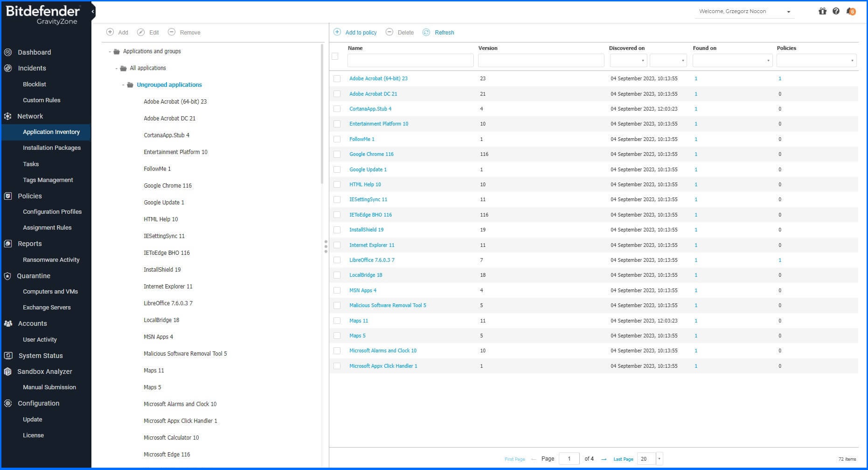Click the Last Page link
Viewport: 868px width, 470px height.
pos(623,459)
